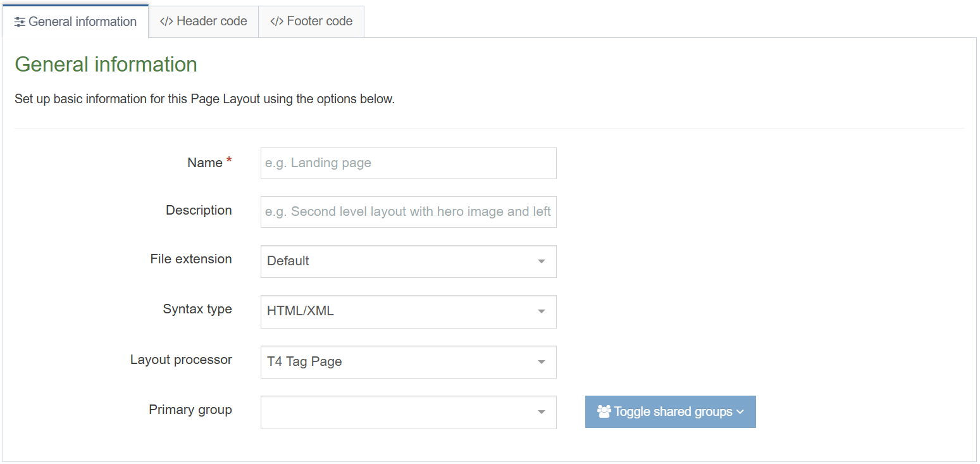The height and width of the screenshot is (464, 980).
Task: Click the General information page heading
Action: (x=106, y=64)
